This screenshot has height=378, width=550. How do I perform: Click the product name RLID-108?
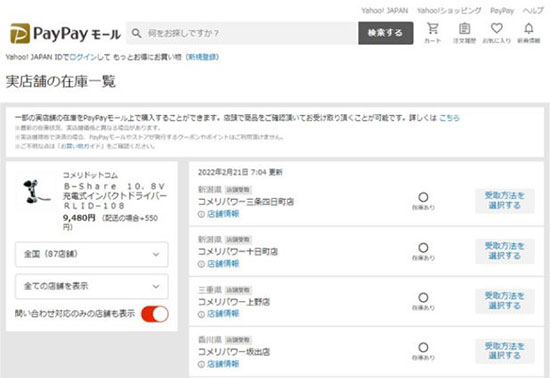[115, 196]
